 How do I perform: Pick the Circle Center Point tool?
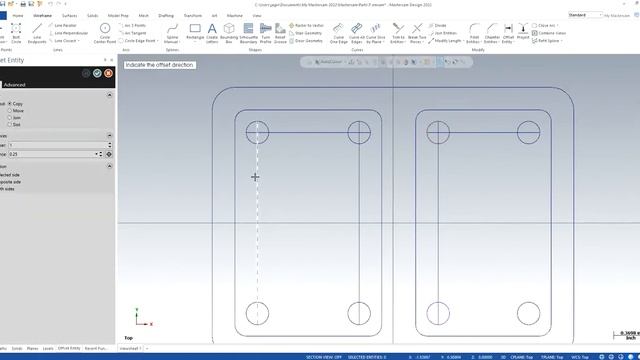click(x=105, y=33)
